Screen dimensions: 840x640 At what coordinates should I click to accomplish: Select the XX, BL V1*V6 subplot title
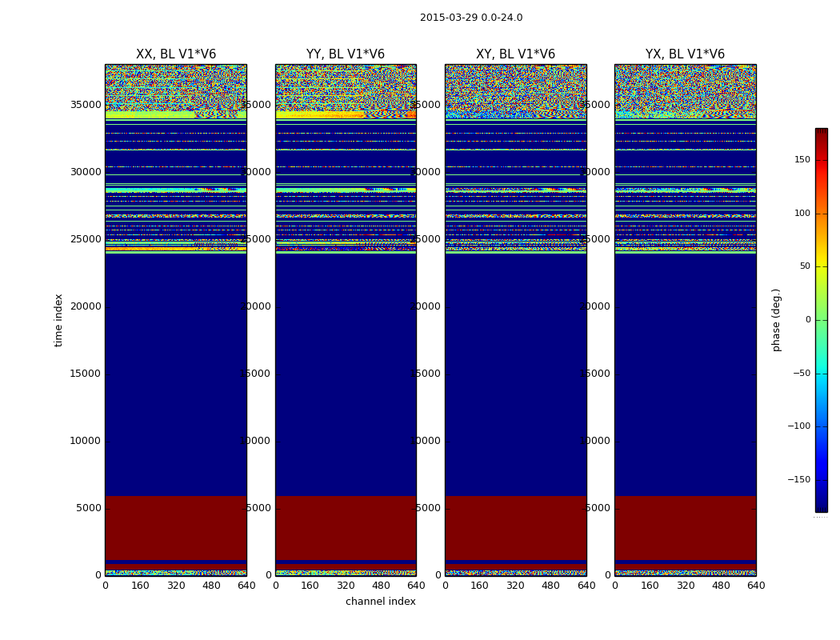click(x=175, y=54)
